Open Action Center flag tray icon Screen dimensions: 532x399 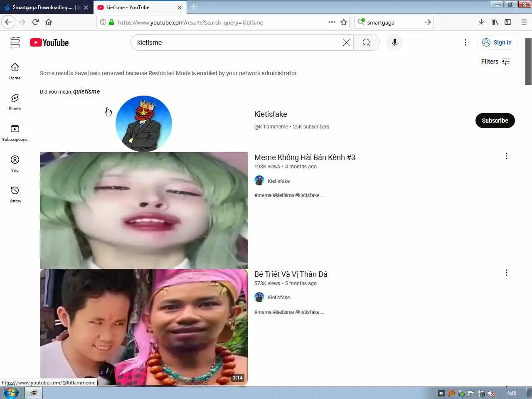click(471, 393)
